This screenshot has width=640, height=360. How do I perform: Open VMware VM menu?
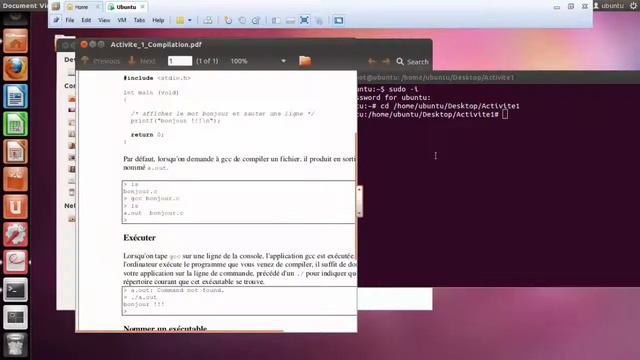[x=122, y=20]
